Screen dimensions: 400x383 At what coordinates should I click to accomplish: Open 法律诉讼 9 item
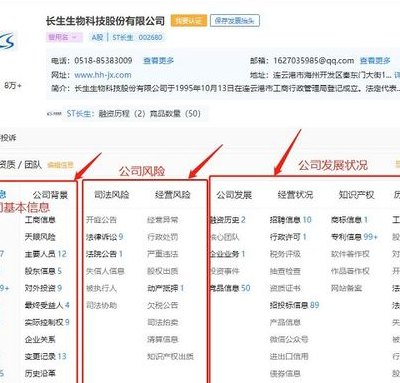coord(105,237)
